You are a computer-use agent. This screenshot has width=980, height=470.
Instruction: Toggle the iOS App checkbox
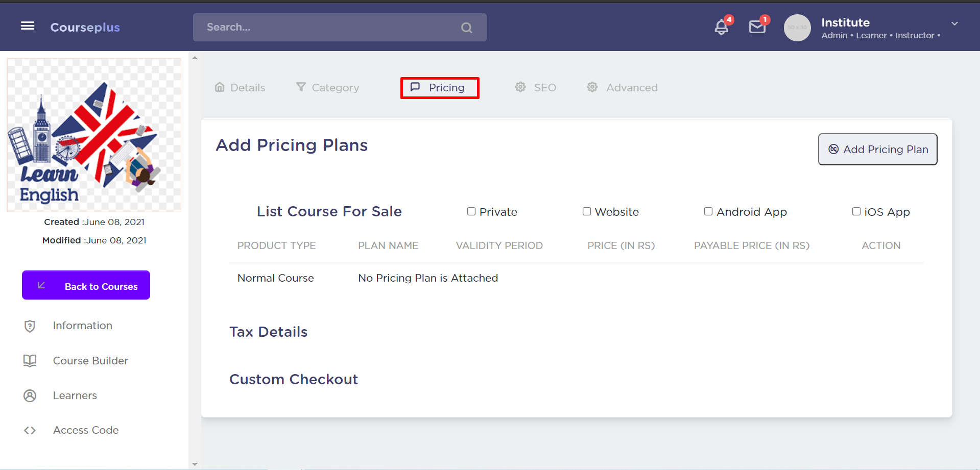click(856, 211)
